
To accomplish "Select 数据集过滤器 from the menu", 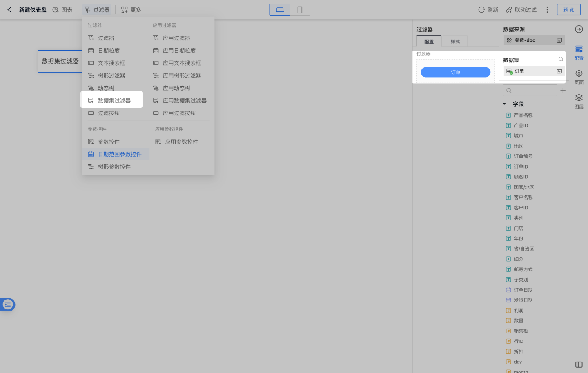I will 114,100.
